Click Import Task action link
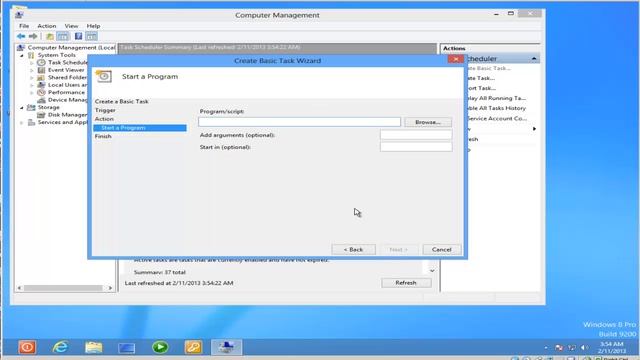640x360 pixels. click(x=481, y=88)
